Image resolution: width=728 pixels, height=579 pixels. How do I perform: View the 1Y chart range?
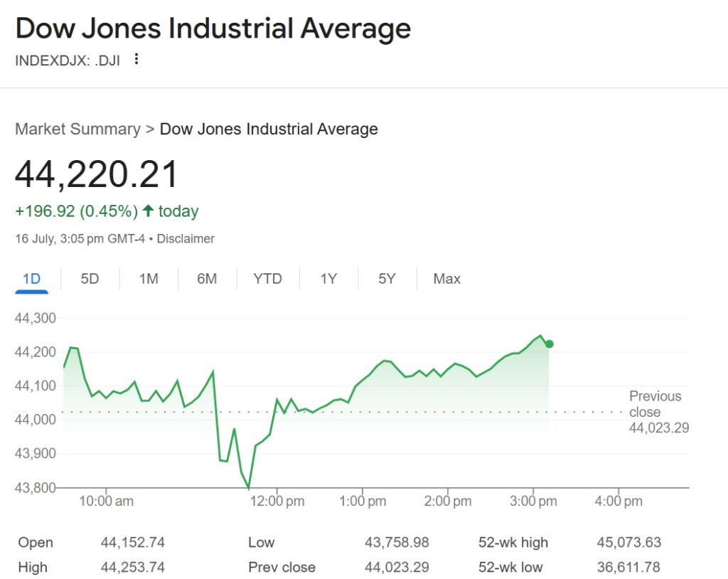(x=328, y=279)
